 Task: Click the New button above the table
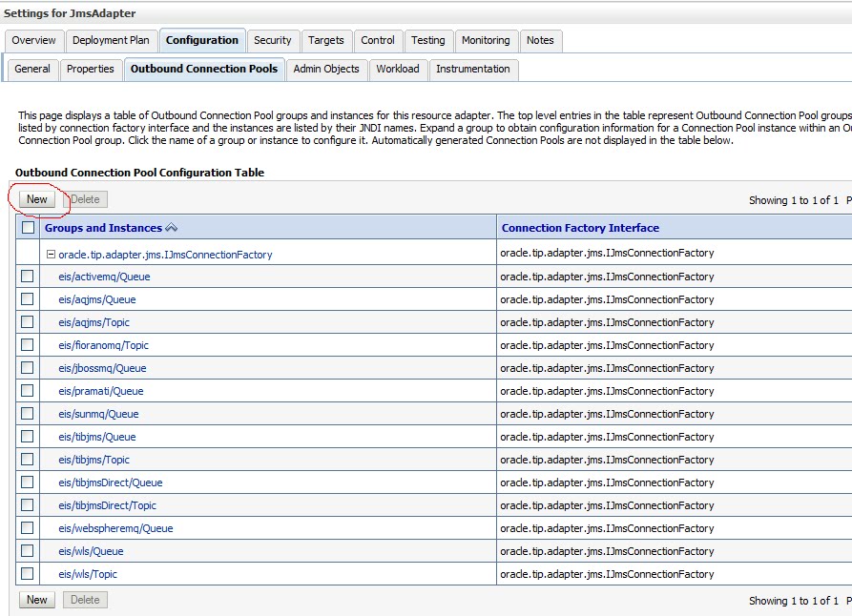pyautogui.click(x=37, y=199)
